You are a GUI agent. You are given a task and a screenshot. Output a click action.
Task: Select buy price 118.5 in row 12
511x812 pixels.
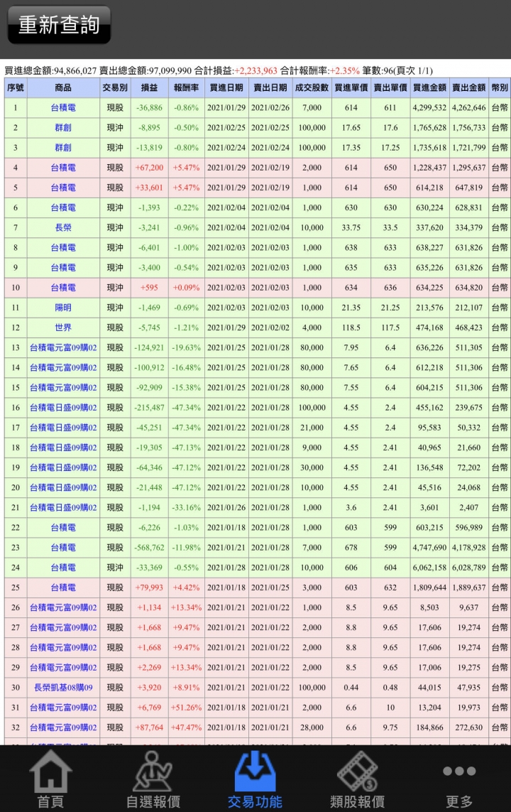pyautogui.click(x=351, y=327)
